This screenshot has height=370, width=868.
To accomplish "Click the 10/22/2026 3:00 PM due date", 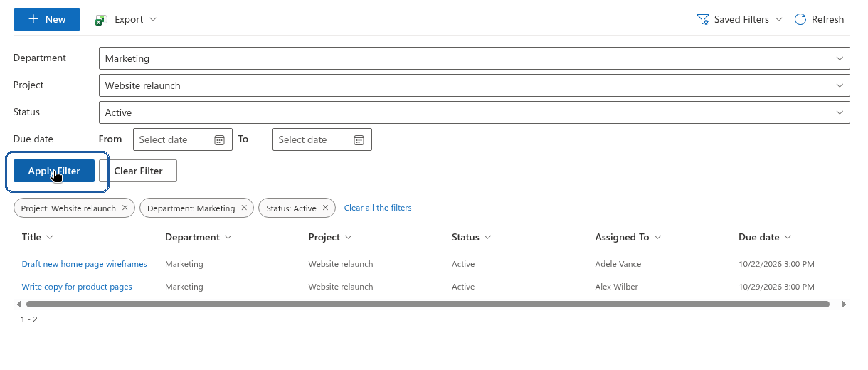I will click(776, 264).
